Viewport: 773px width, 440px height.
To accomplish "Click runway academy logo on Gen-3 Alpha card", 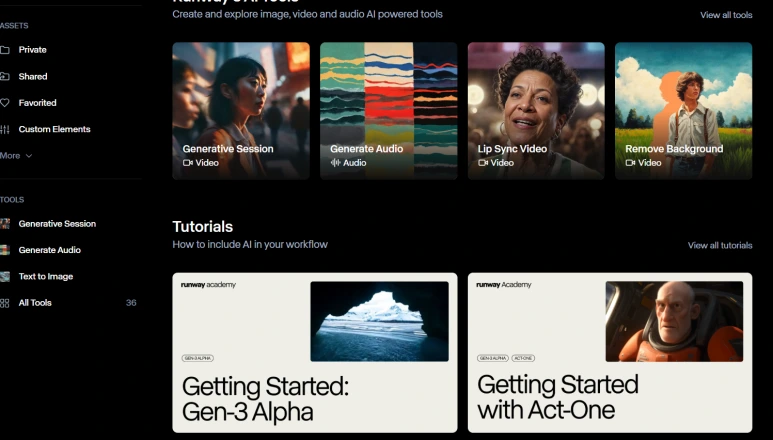I will (209, 285).
